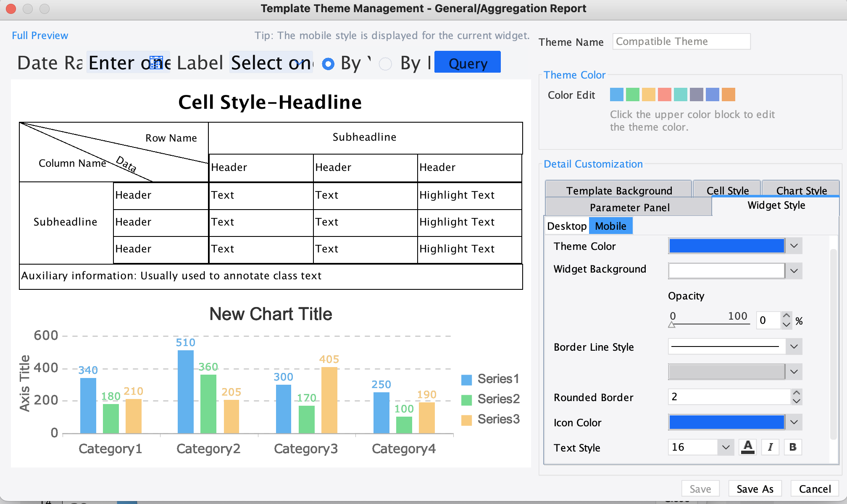847x504 pixels.
Task: Apply italic formatting in Text Style
Action: tap(770, 447)
